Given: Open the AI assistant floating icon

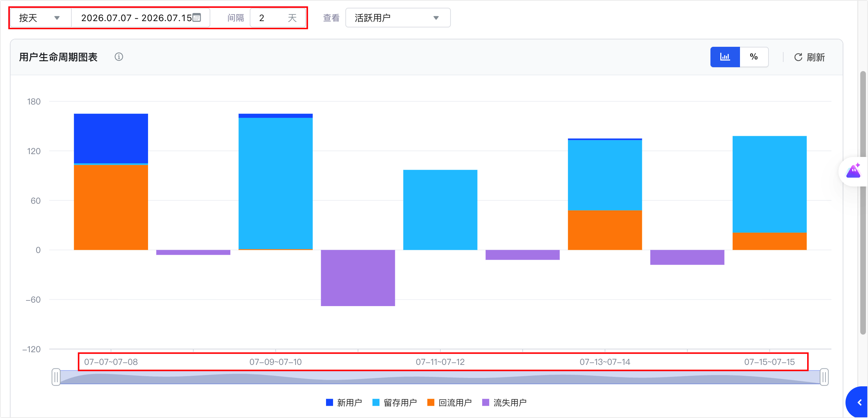Looking at the screenshot, I should coord(854,171).
